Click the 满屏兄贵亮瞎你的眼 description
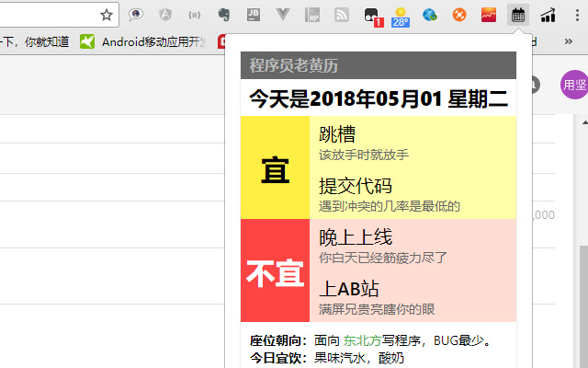Image resolution: width=588 pixels, height=368 pixels. pyautogui.click(x=377, y=309)
